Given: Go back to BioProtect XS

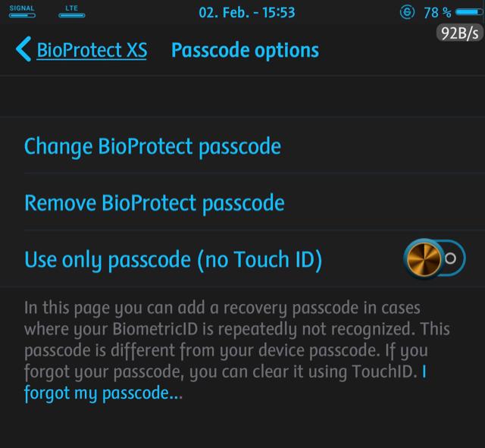Looking at the screenshot, I should 92,51.
